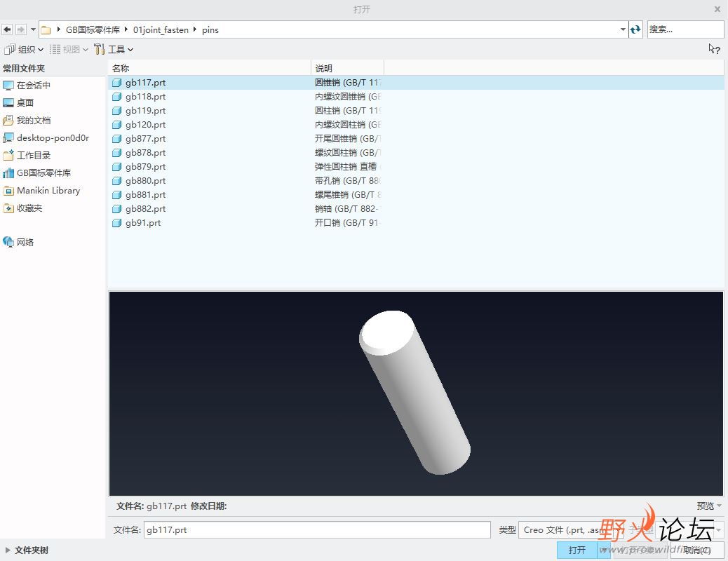Collapse the 预览 preview panel
This screenshot has width=728, height=561.
pyautogui.click(x=709, y=506)
